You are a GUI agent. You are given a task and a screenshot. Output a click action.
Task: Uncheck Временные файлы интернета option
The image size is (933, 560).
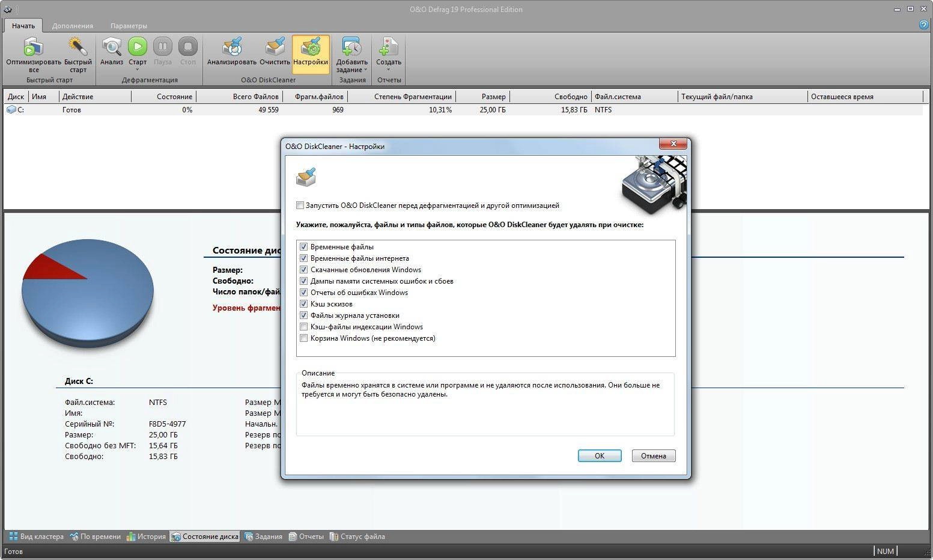(x=304, y=258)
